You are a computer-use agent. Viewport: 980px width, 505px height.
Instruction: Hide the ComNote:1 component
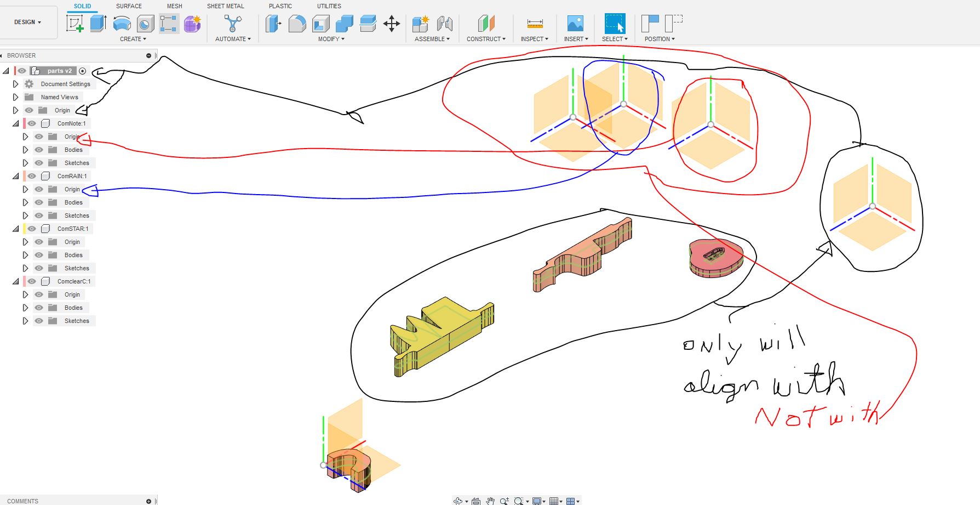point(31,123)
